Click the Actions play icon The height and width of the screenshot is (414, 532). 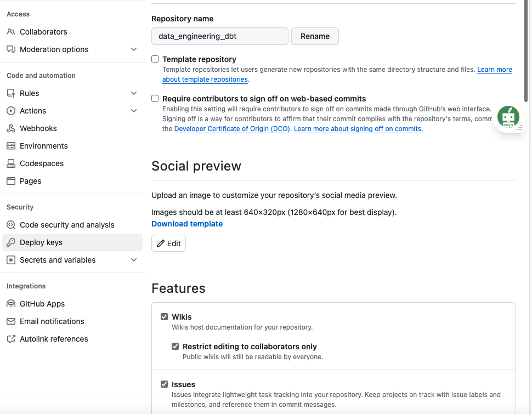pyautogui.click(x=11, y=111)
